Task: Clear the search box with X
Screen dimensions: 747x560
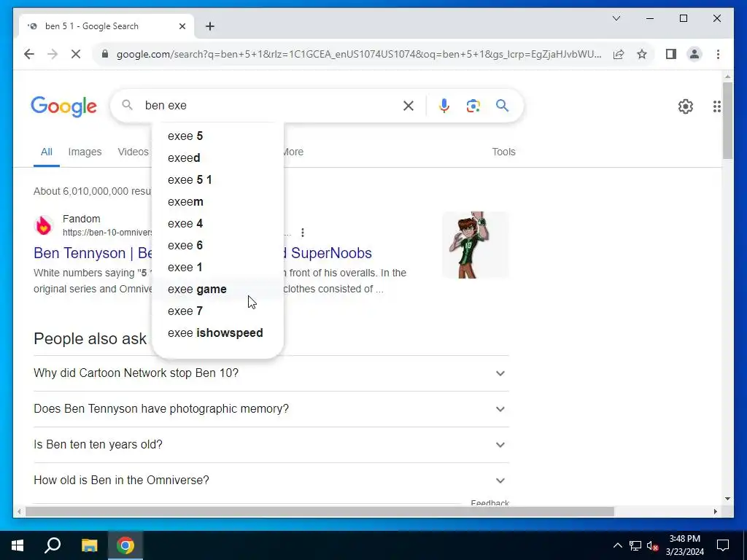Action: pyautogui.click(x=409, y=106)
